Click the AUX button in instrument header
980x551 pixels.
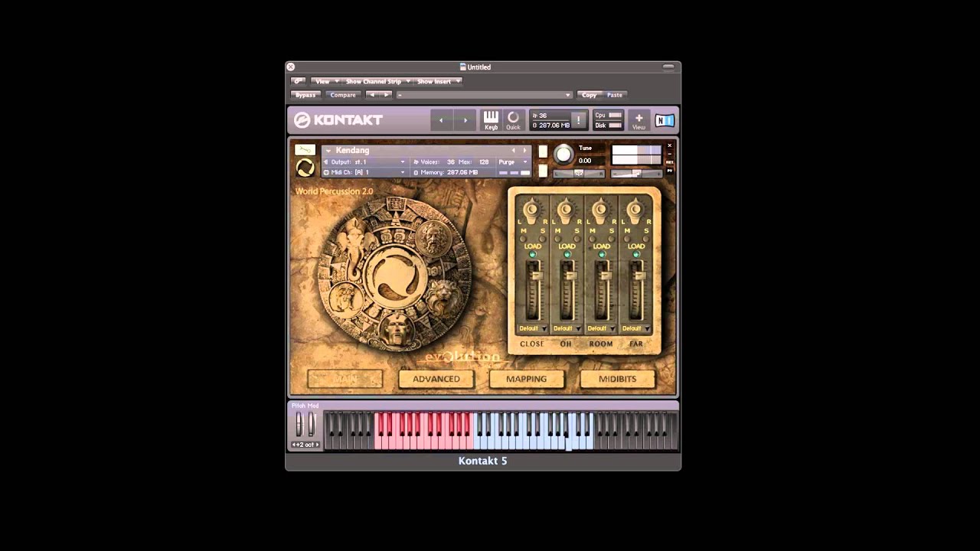click(x=669, y=162)
